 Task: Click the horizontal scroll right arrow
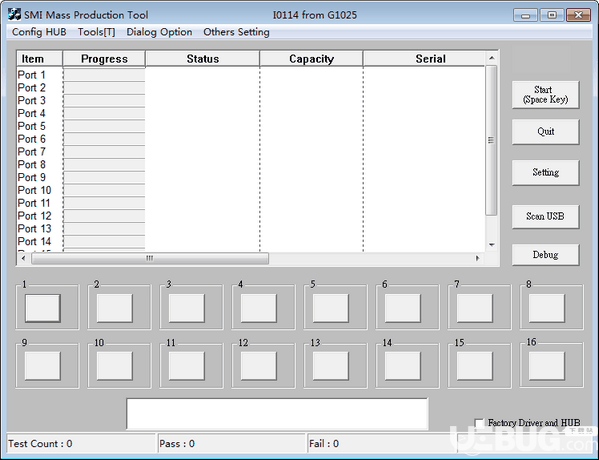point(478,258)
